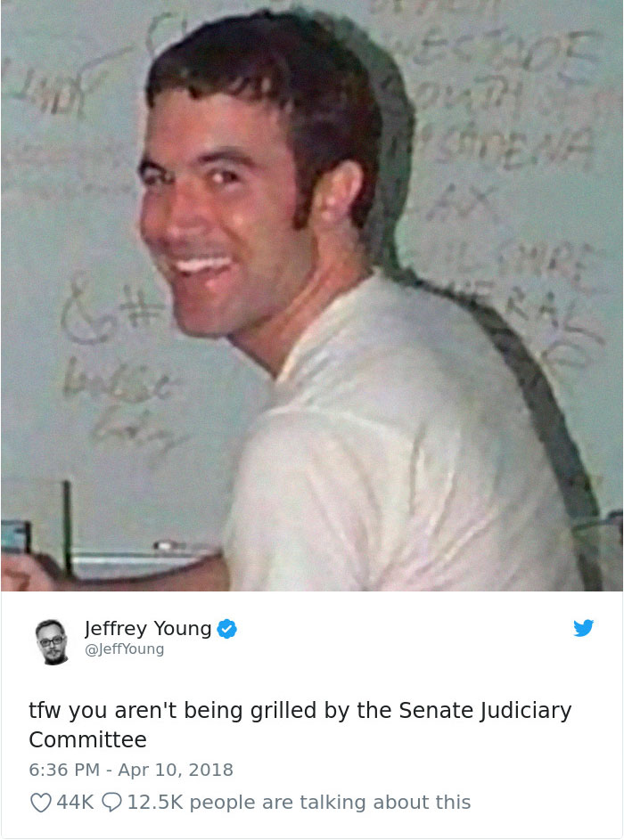Click the "Senate Judiciary" phrase in tweet
624x840 pixels.
tap(485, 711)
